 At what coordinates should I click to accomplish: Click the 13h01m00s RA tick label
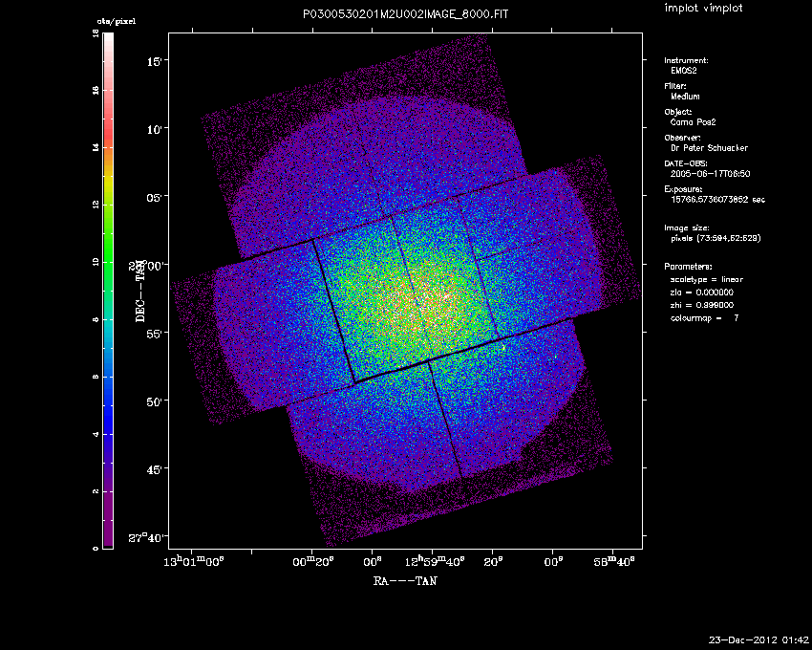[x=193, y=560]
